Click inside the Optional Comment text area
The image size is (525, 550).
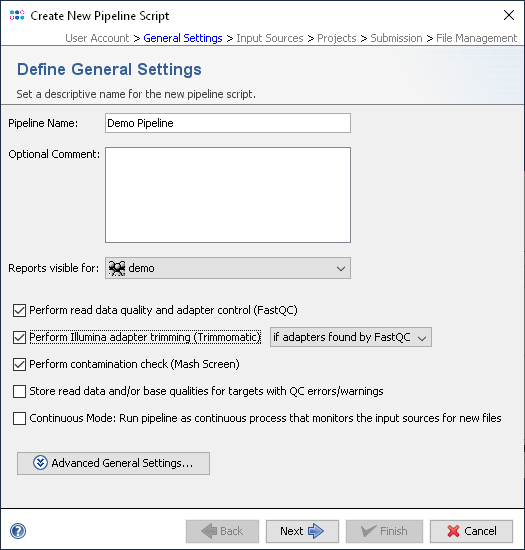click(228, 195)
